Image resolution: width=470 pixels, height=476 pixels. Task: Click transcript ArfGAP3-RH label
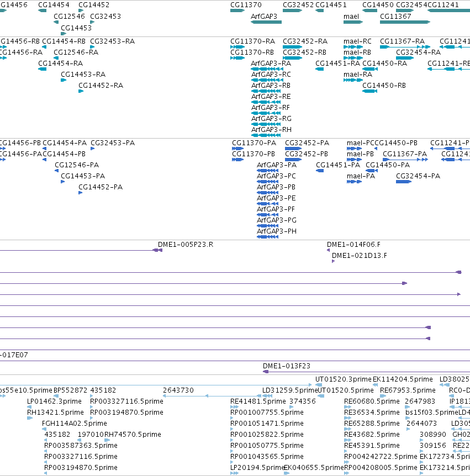(271, 130)
